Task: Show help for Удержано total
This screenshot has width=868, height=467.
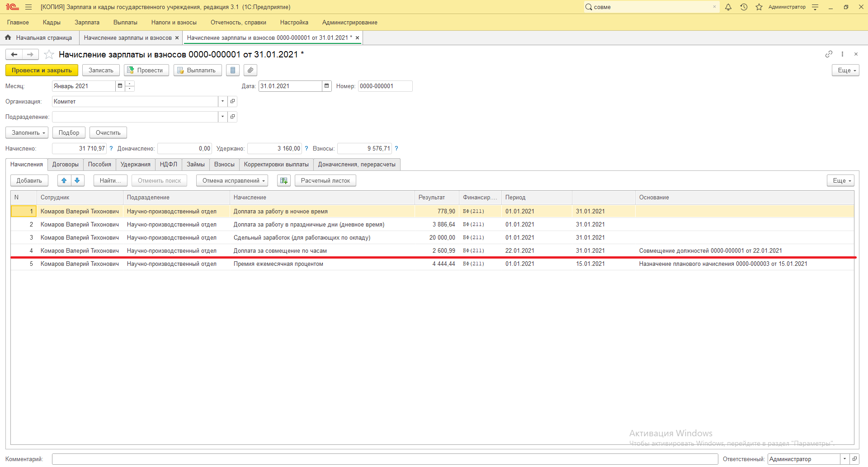Action: pyautogui.click(x=306, y=148)
